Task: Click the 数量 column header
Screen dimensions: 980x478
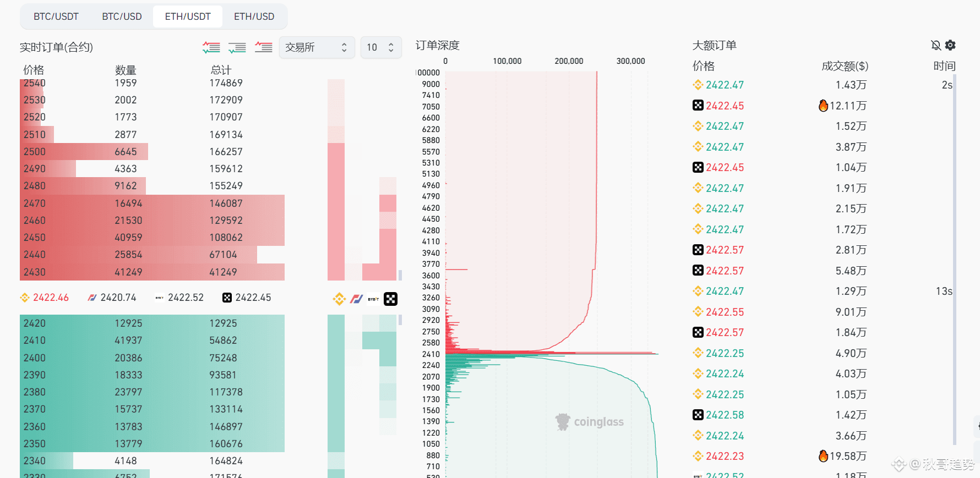Action: click(126, 70)
